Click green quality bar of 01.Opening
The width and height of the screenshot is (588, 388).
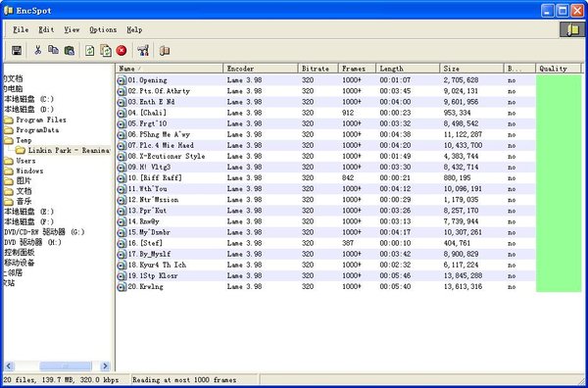pyautogui.click(x=559, y=80)
